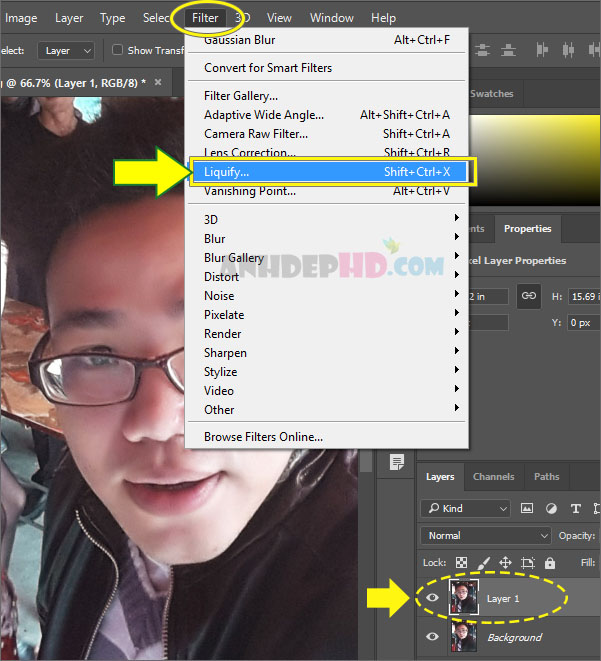Switch to the Properties tab
Screen dimensions: 601x661
coord(528,228)
